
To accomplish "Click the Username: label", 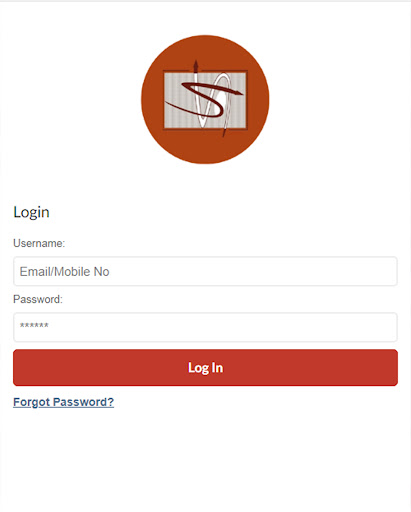I will click(x=39, y=243).
